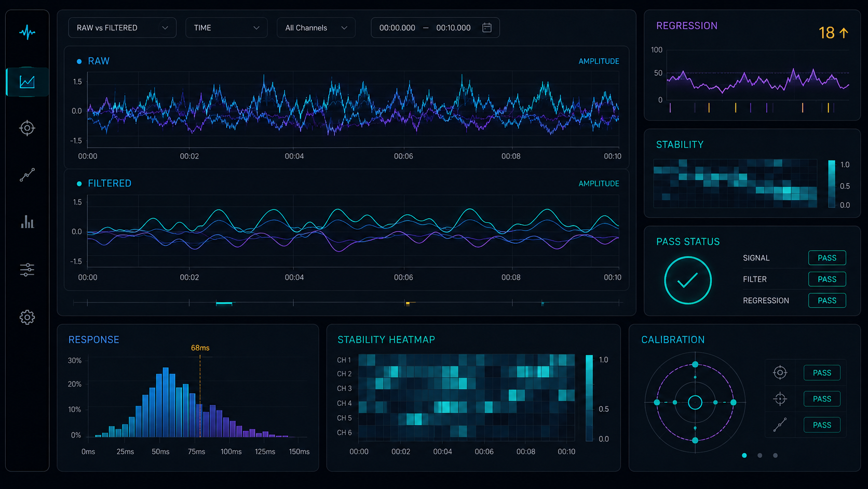Toggle the FILTERED series legend dot
The height and width of the screenshot is (489, 868).
tap(79, 183)
